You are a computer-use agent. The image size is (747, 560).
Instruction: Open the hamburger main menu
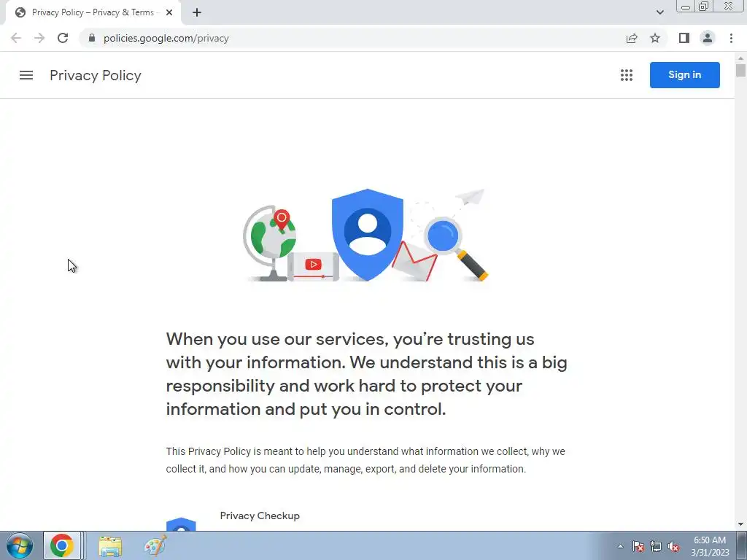coord(26,75)
